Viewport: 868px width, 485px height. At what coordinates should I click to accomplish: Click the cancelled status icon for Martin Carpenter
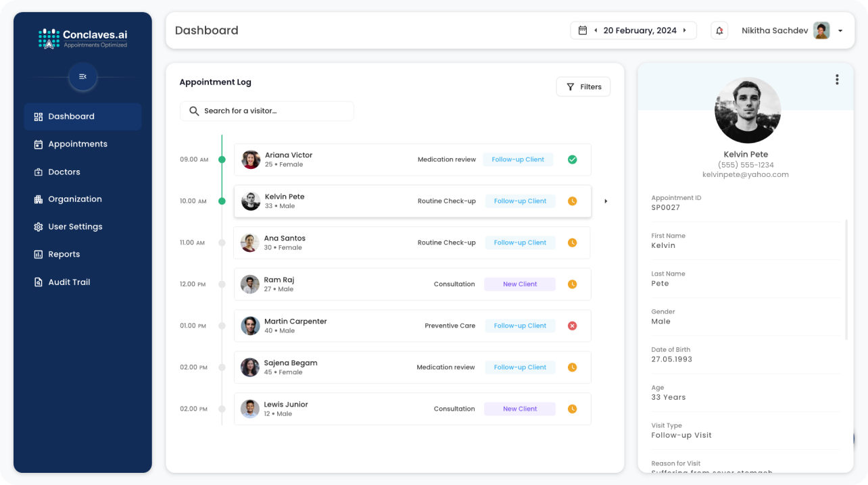572,326
